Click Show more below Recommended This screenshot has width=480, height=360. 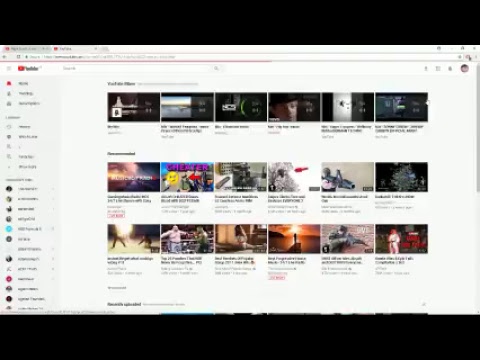[117, 288]
